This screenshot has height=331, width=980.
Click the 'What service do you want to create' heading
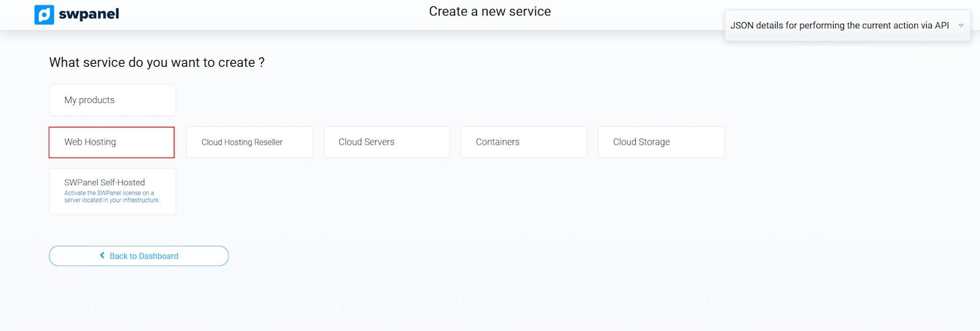coord(157,63)
